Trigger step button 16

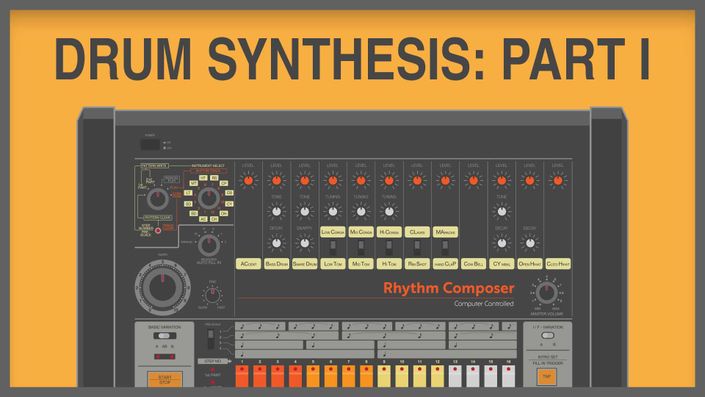tap(509, 376)
